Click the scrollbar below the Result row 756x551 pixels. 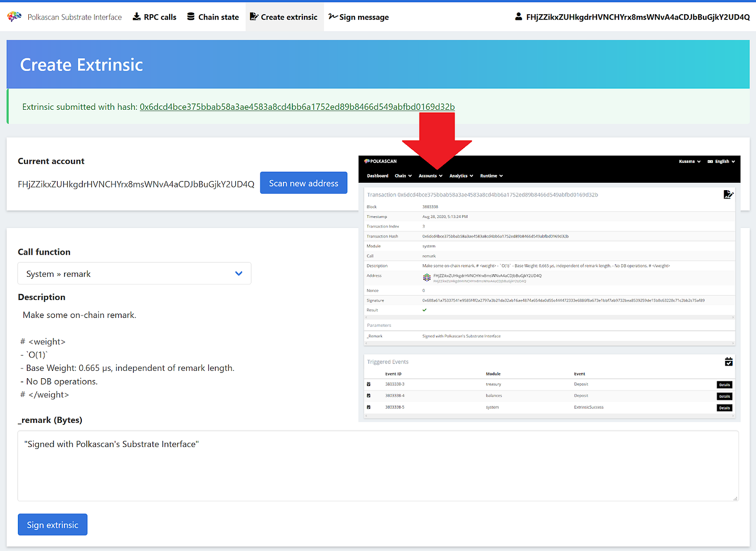[549, 317]
